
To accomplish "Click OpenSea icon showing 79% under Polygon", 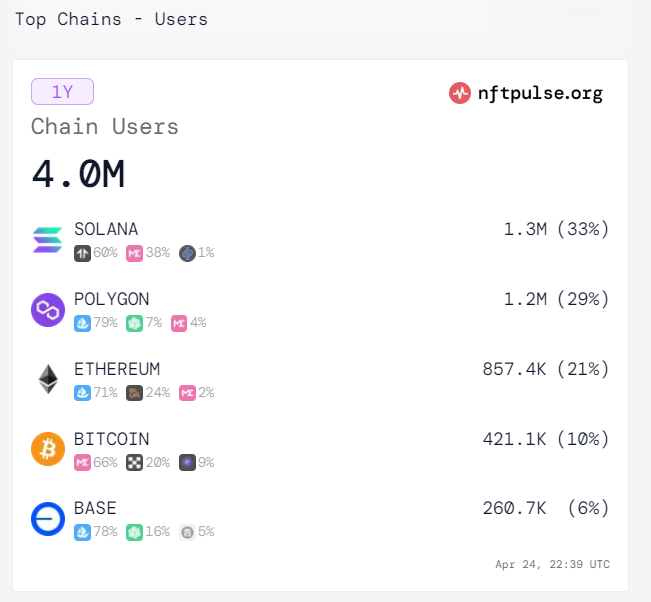I will pyautogui.click(x=82, y=323).
